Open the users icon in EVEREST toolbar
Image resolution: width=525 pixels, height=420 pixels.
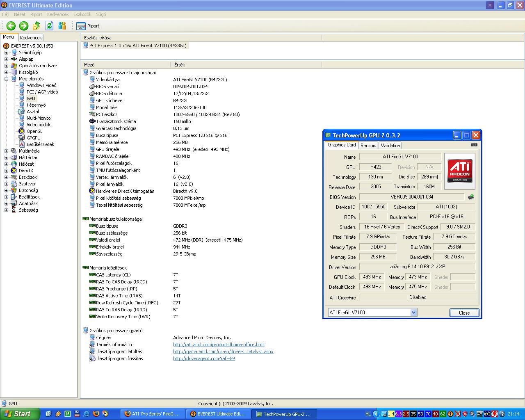click(x=62, y=26)
